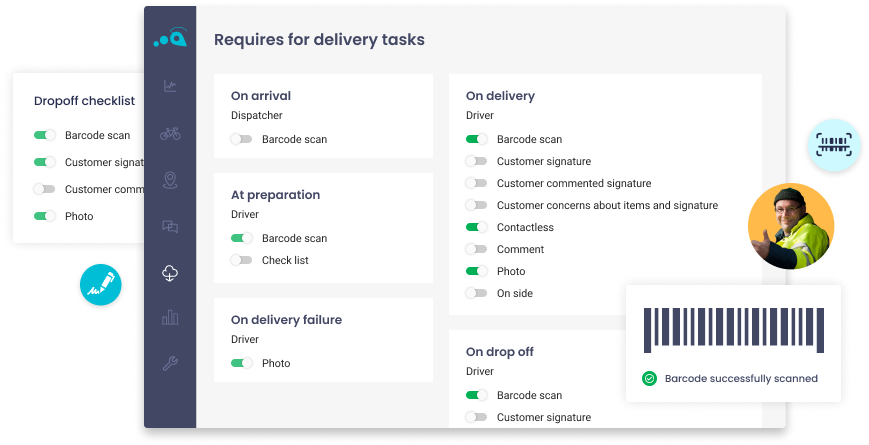Viewport: 869px width, 445px height.
Task: Turn on Check list under At preparation
Action: click(x=241, y=260)
